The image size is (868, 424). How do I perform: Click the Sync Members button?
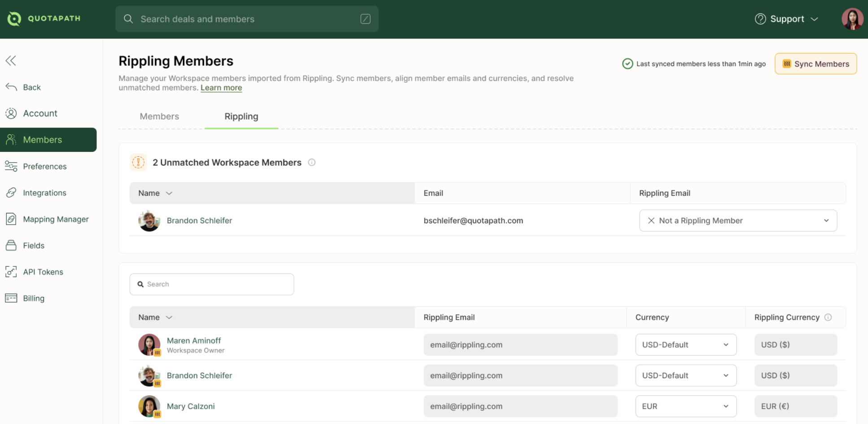coord(815,64)
